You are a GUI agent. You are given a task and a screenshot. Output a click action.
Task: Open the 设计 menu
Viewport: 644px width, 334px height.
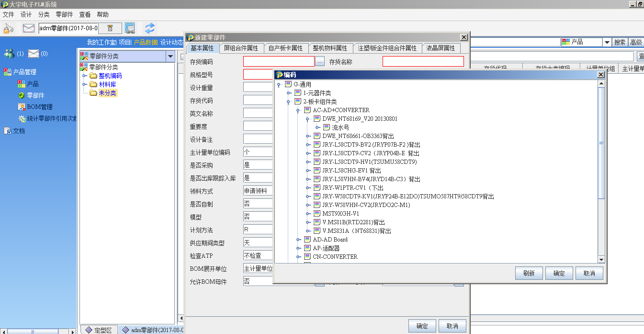point(26,14)
